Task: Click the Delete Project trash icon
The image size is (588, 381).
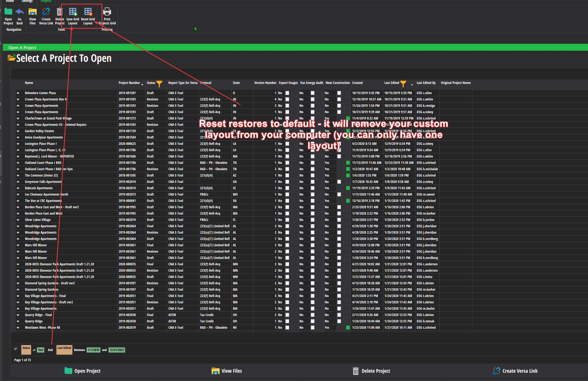Action: pyautogui.click(x=59, y=12)
